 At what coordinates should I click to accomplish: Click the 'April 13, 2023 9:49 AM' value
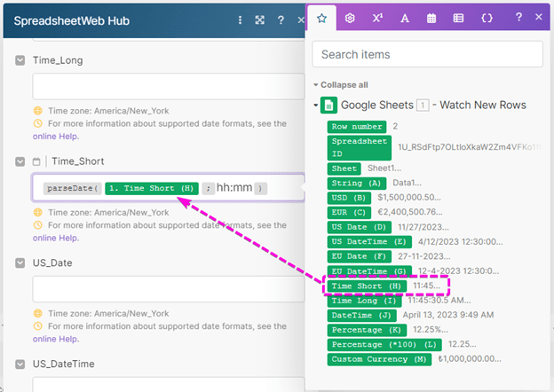448,315
